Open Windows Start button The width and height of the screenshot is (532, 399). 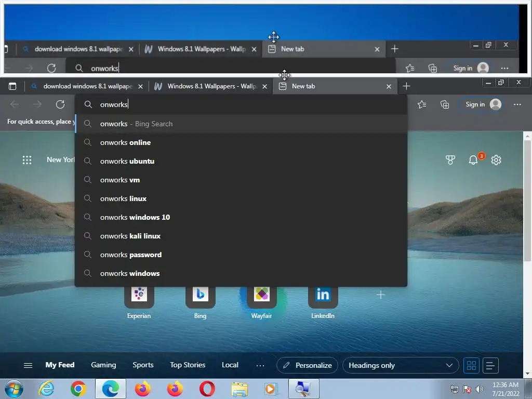(x=14, y=389)
